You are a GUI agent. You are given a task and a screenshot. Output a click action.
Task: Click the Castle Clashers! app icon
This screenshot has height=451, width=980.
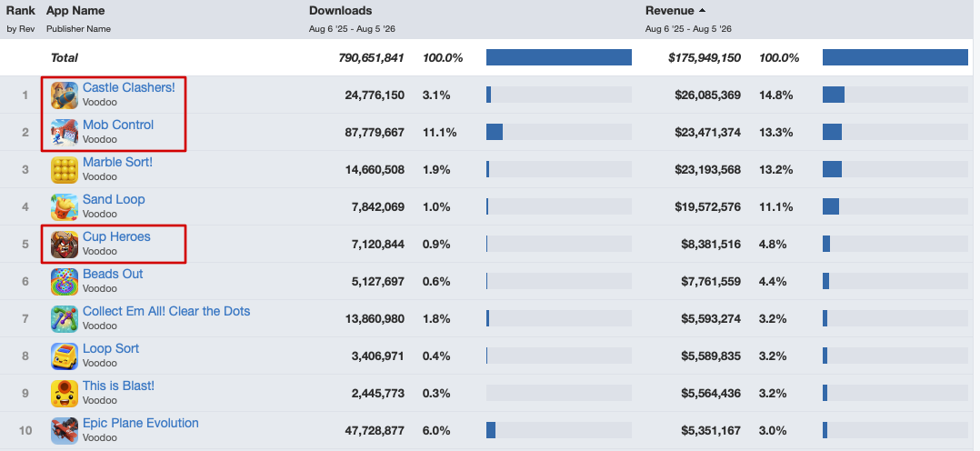pos(65,95)
